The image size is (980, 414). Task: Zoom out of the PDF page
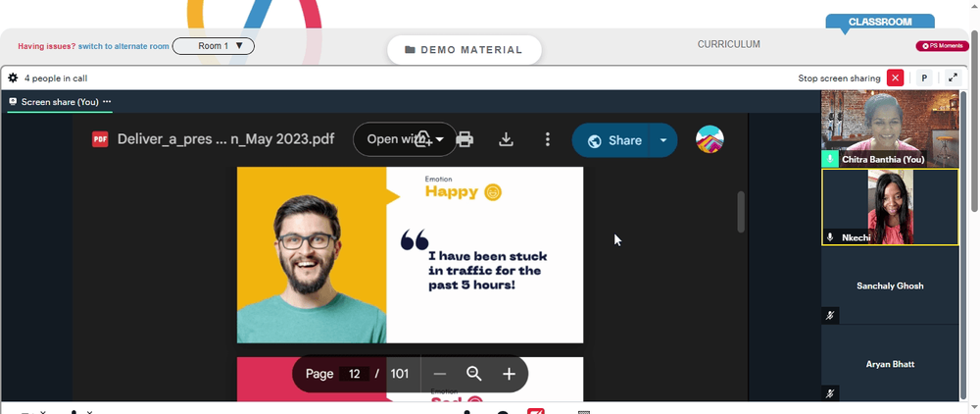(439, 374)
